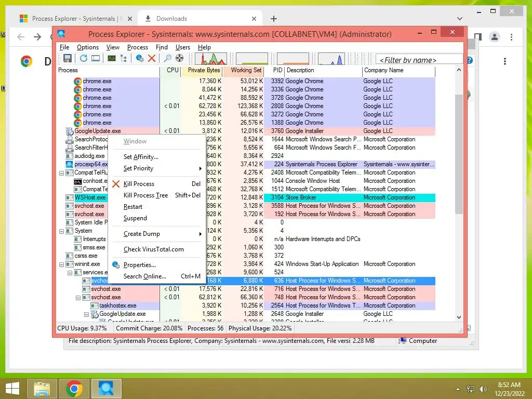The height and width of the screenshot is (399, 532).
Task: Open the View menu
Action: 113,47
